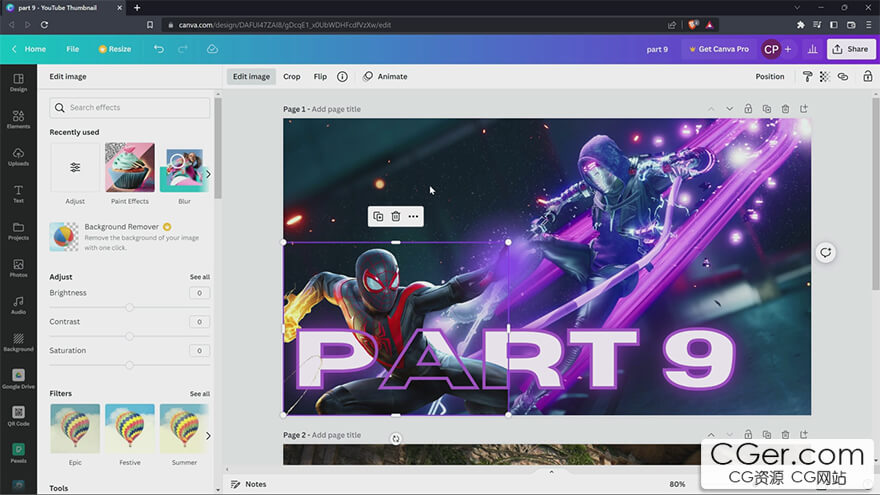
Task: Select the Paint Effects thumbnail
Action: pyautogui.click(x=130, y=167)
